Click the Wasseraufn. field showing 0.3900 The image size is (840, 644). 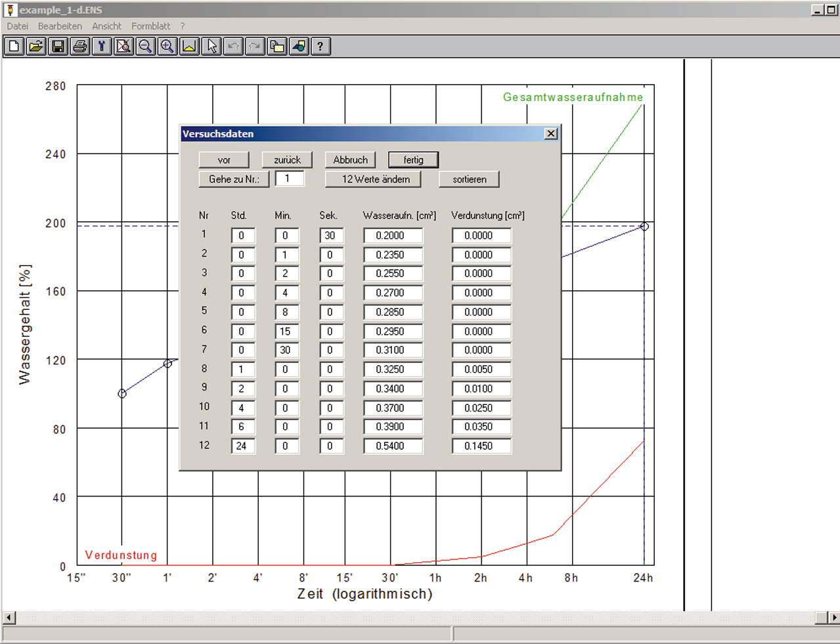pyautogui.click(x=393, y=427)
